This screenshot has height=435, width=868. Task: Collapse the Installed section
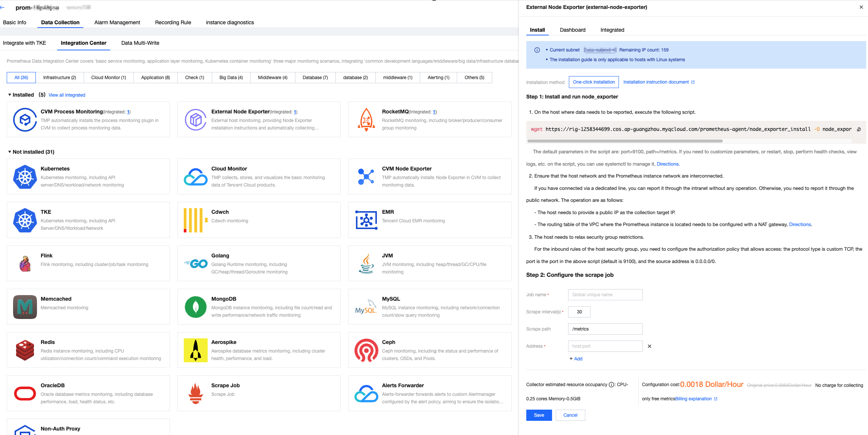[9, 95]
